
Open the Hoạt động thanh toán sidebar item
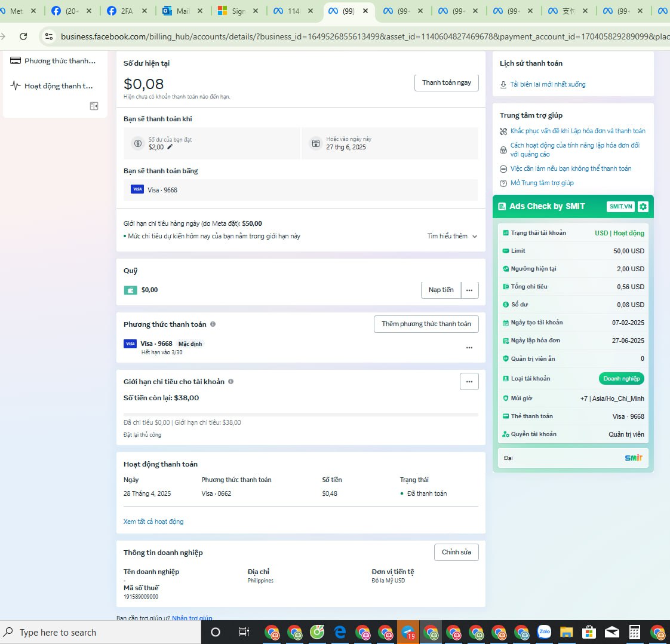pyautogui.click(x=52, y=85)
